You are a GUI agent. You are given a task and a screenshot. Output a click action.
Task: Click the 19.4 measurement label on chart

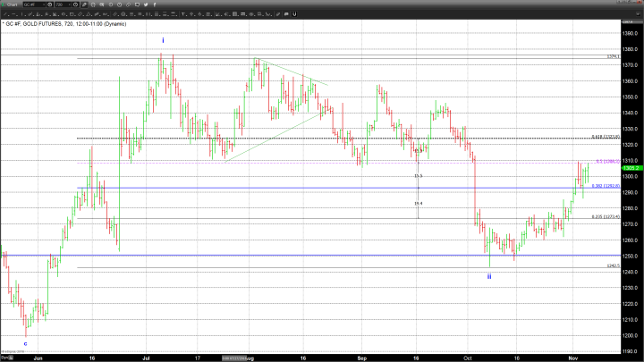coord(418,204)
